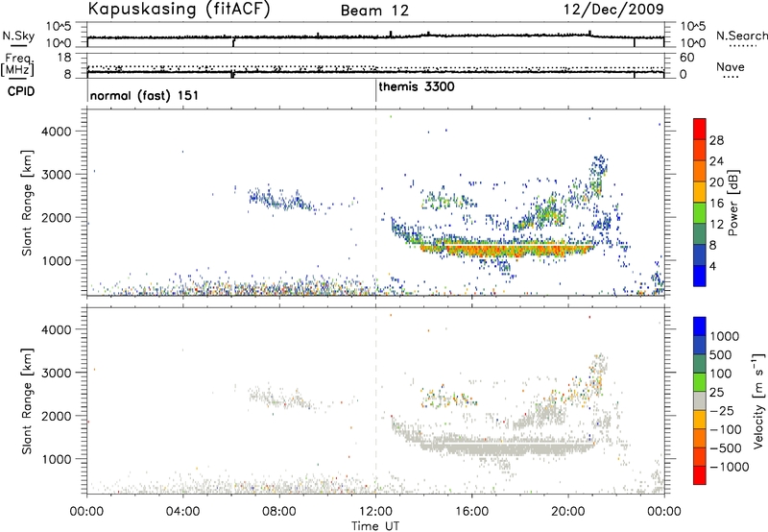Pick the teal 8–12 dB Power colorbar segment
Screen dimensions: 768x532
coord(700,234)
